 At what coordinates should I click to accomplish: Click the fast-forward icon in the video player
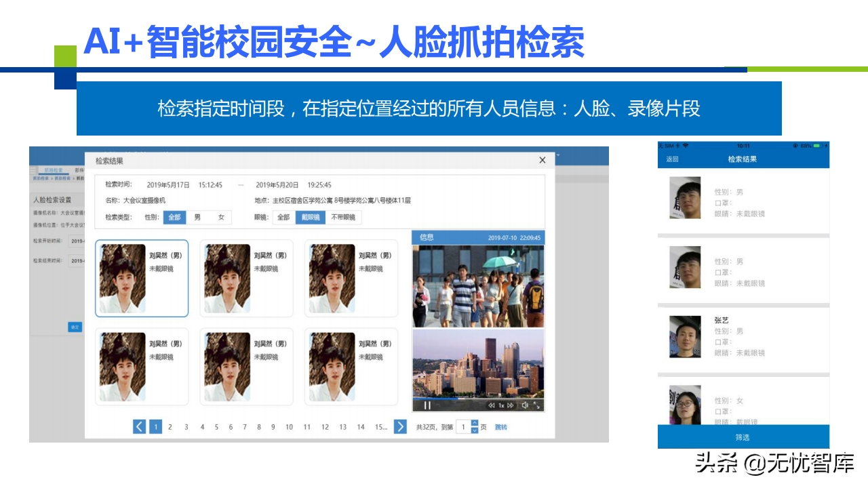coord(510,405)
